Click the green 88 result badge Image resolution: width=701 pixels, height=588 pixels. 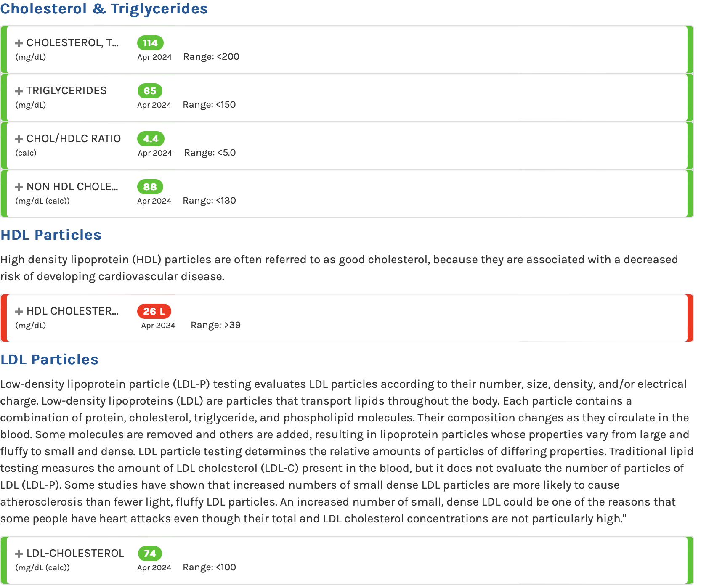(x=150, y=187)
